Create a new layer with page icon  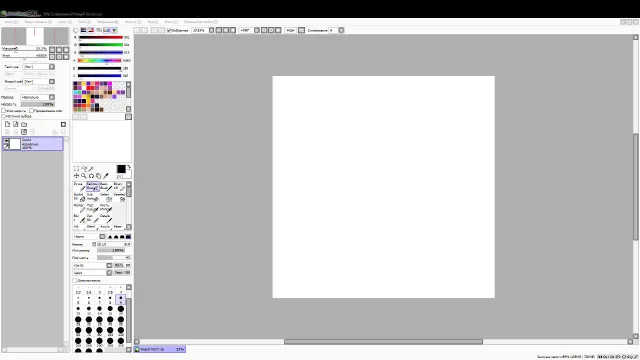pyautogui.click(x=7, y=124)
